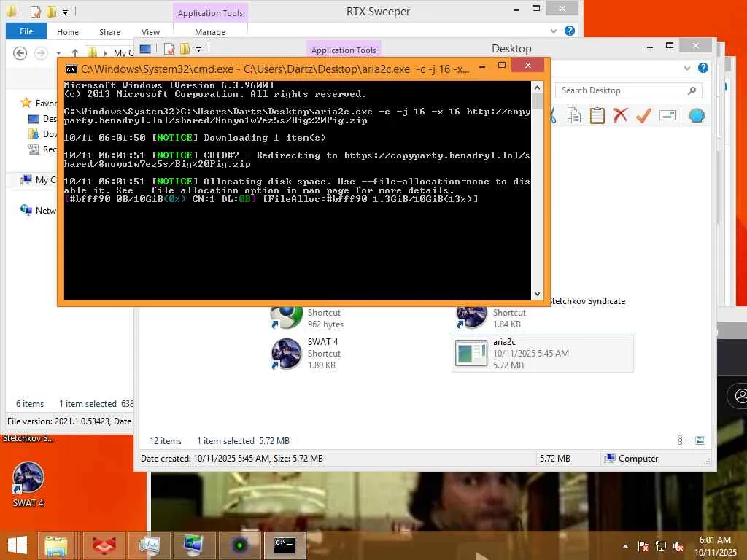Screen dimensions: 747x560
Task: Select the SWAT 4 shortcut in Desktop window
Action: [306, 354]
